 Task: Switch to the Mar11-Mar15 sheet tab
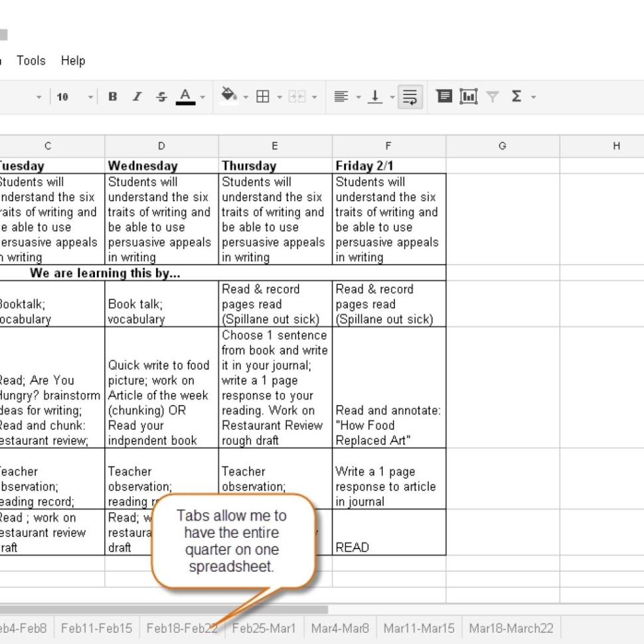(x=419, y=628)
